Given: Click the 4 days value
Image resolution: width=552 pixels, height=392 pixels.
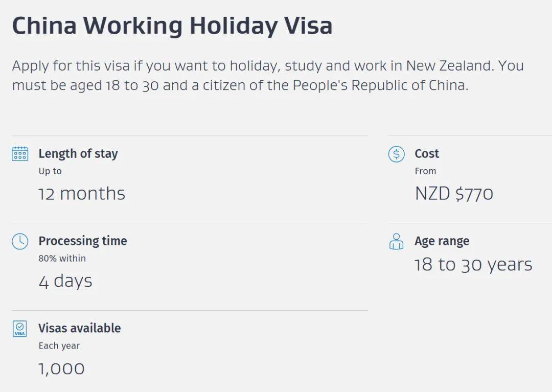Looking at the screenshot, I should [x=65, y=281].
